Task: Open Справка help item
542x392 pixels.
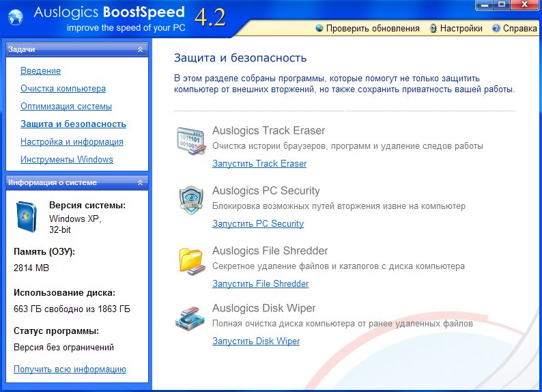Action: (520, 29)
